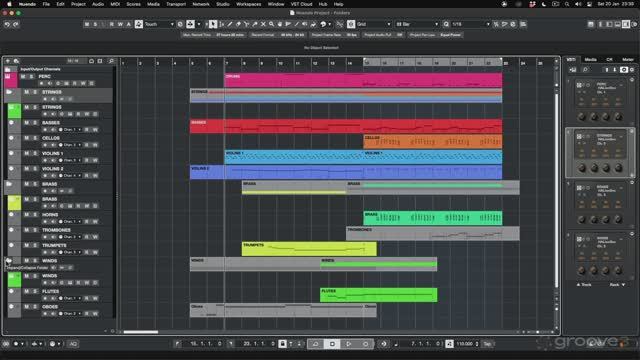Click the Rack button in right panel
Viewport: 640px width, 360px height.
coord(617,285)
